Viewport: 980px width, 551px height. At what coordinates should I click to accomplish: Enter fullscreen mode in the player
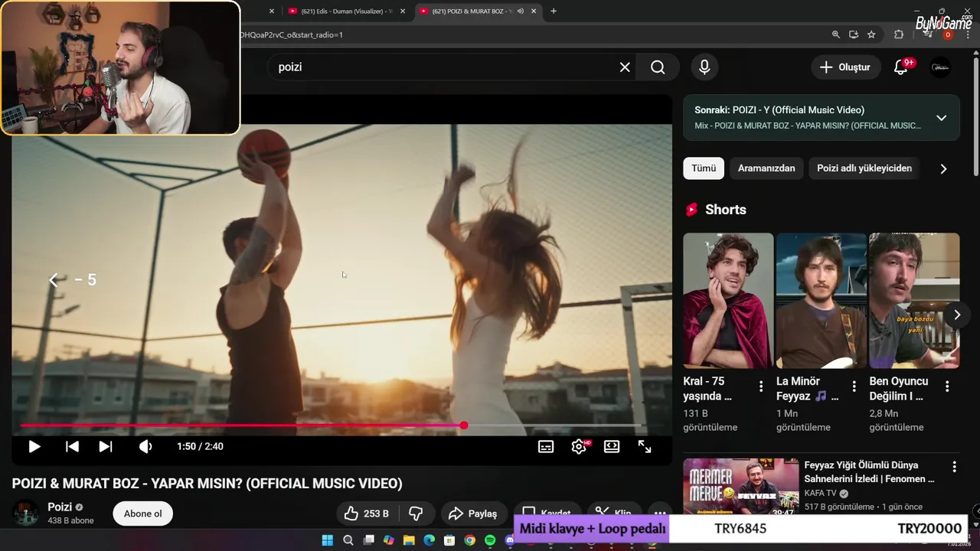click(645, 446)
